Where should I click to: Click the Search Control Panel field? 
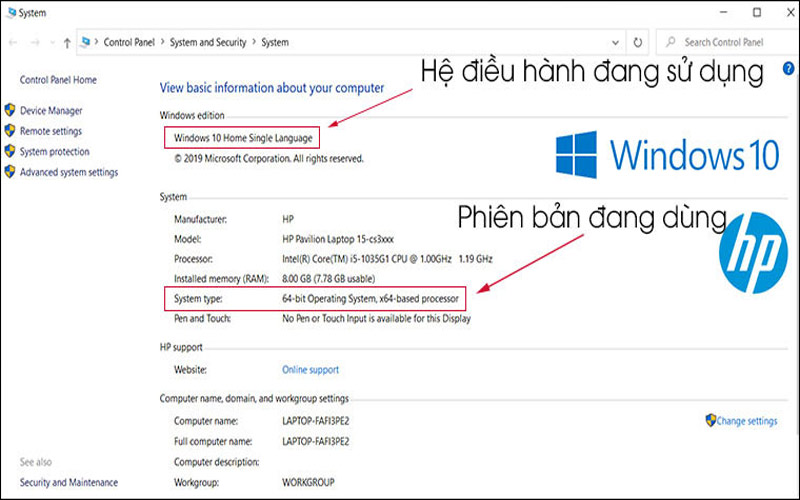(728, 42)
